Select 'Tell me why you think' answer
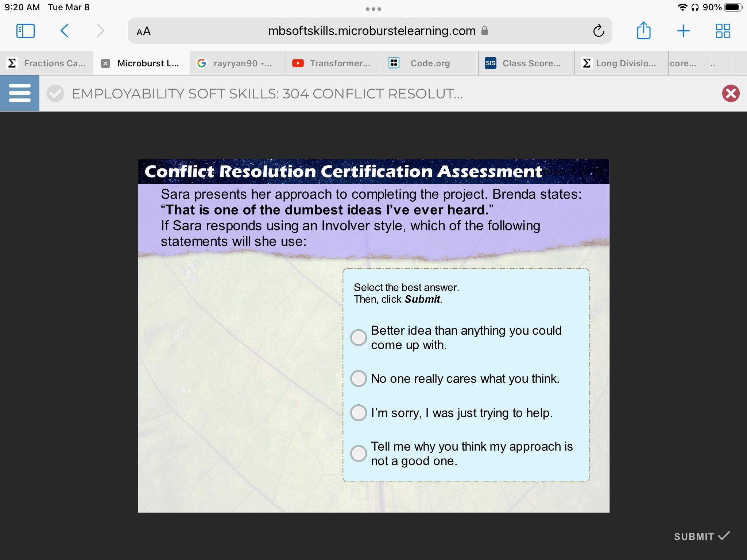Screen dimensions: 747x560 [x=359, y=454]
